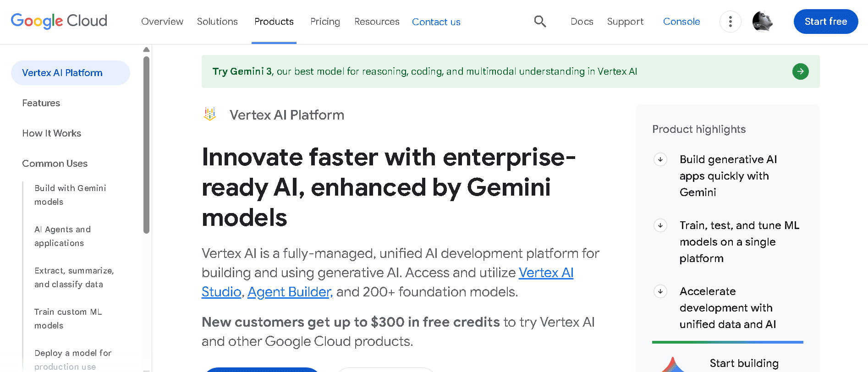Select the Products tab
The image size is (868, 372).
274,22
